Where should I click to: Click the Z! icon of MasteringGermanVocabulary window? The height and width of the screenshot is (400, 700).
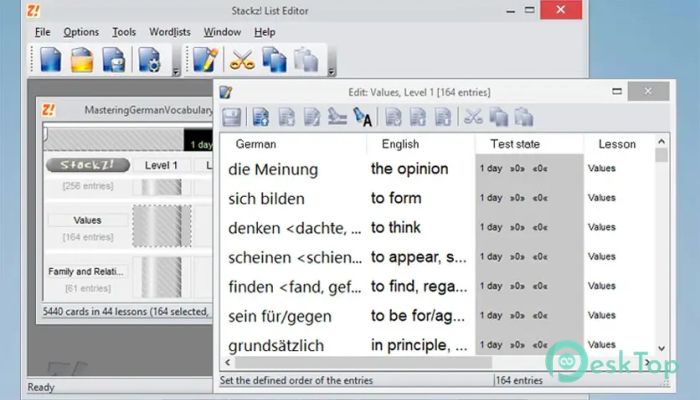[48, 110]
